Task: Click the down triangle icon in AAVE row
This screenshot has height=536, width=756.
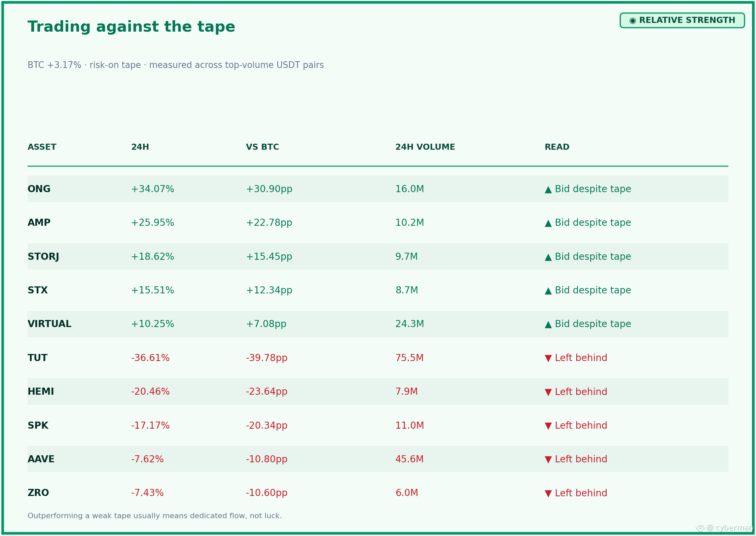Action: pyautogui.click(x=548, y=460)
